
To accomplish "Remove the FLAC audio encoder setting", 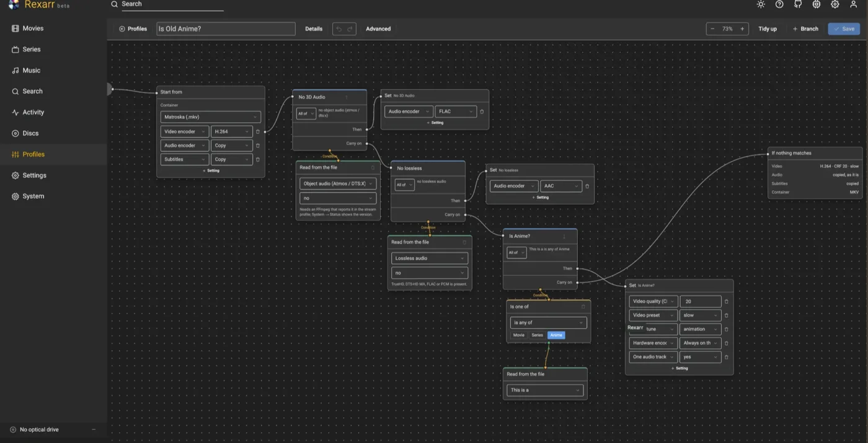I will (x=482, y=112).
